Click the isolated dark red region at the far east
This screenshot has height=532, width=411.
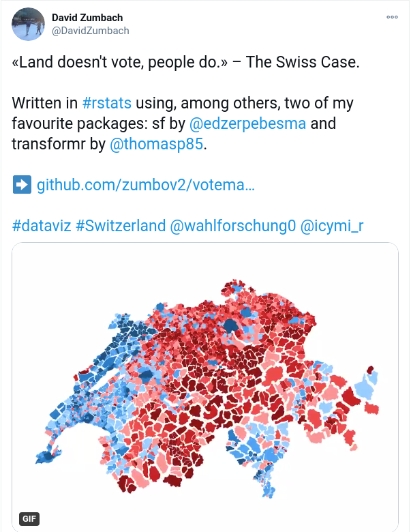click(x=370, y=370)
